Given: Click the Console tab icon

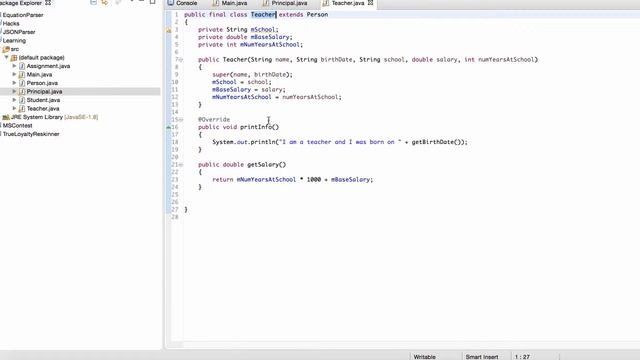Looking at the screenshot, I should pos(171,2).
